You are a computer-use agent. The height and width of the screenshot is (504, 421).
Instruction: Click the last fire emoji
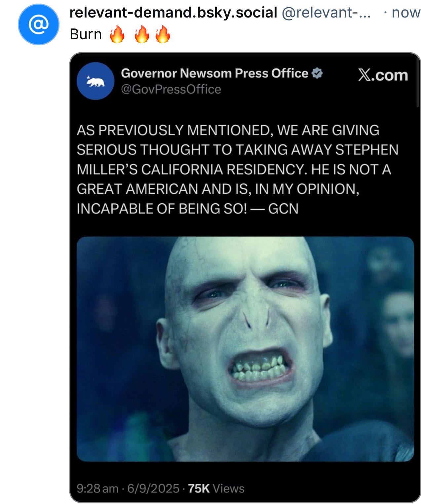pyautogui.click(x=163, y=34)
